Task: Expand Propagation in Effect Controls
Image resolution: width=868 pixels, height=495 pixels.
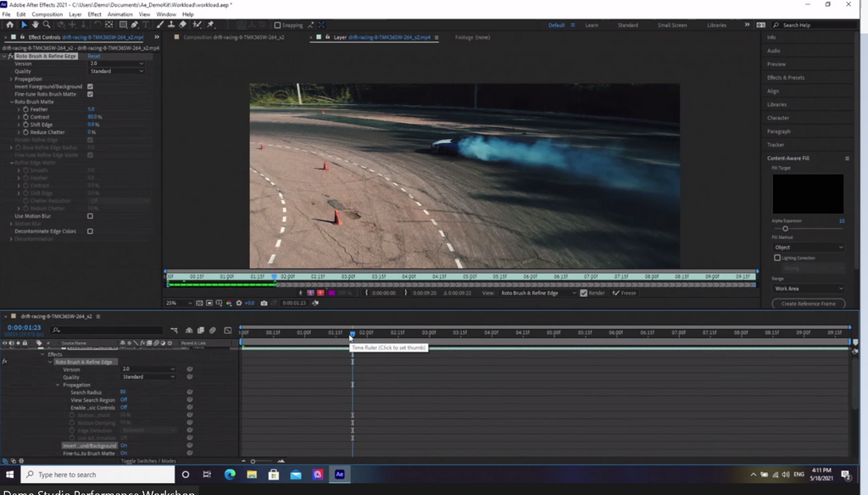Action: (11, 79)
